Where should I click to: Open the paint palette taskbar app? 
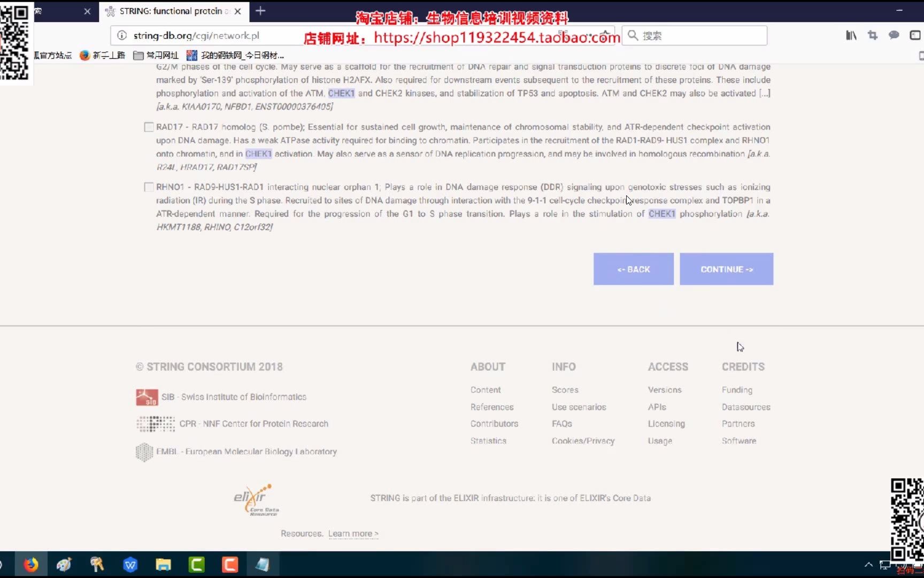tap(64, 565)
